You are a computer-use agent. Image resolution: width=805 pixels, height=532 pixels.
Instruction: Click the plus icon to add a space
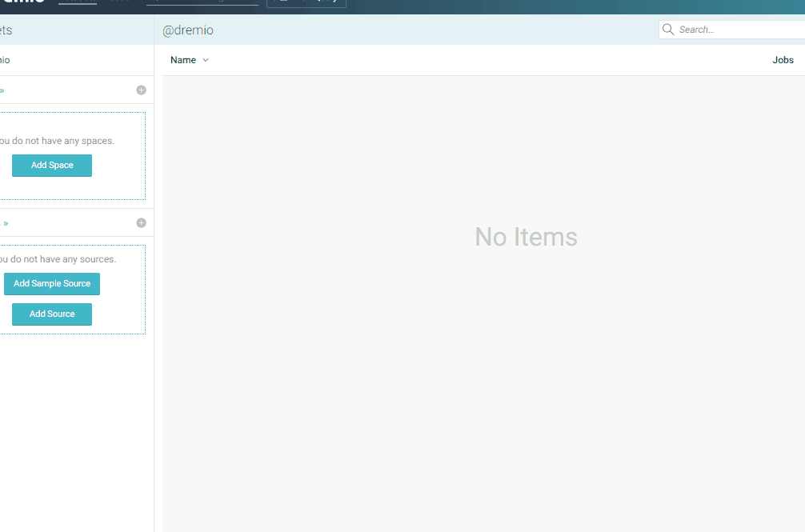[x=141, y=90]
